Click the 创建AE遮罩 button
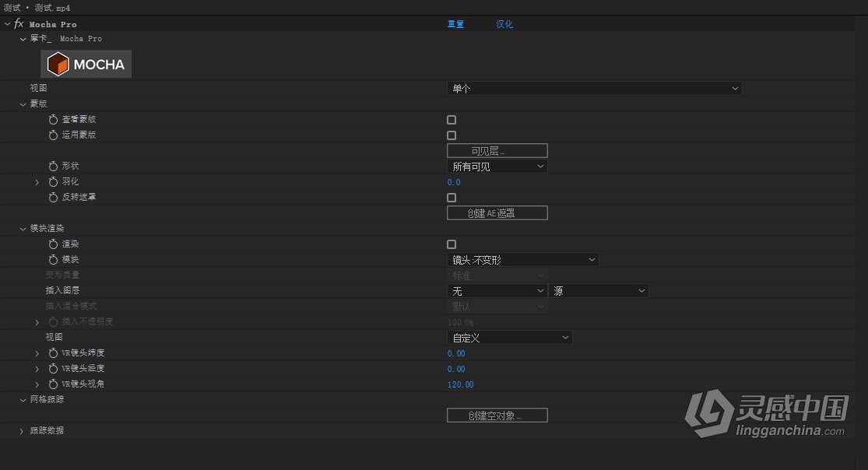 497,213
